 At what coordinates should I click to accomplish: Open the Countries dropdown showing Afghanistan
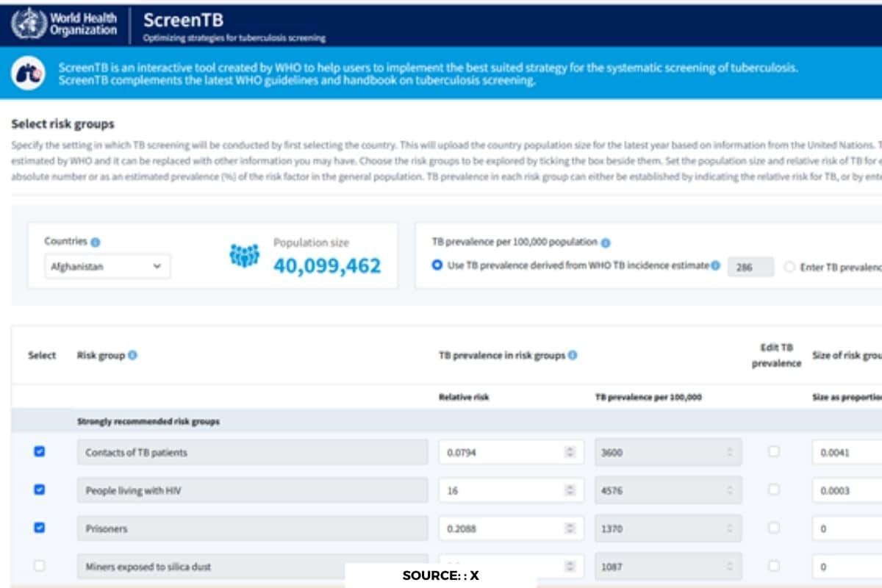click(x=107, y=266)
